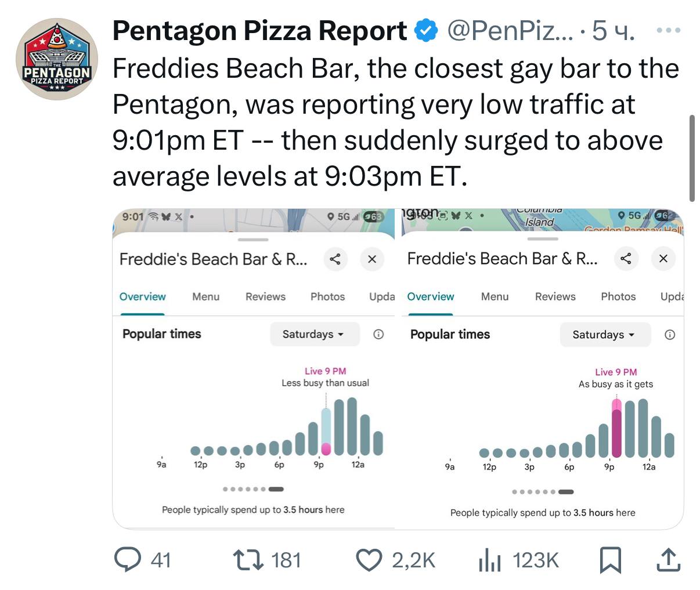Screen dimensions: 700x590
Task: Click the blue verified badge
Action: [x=426, y=31]
